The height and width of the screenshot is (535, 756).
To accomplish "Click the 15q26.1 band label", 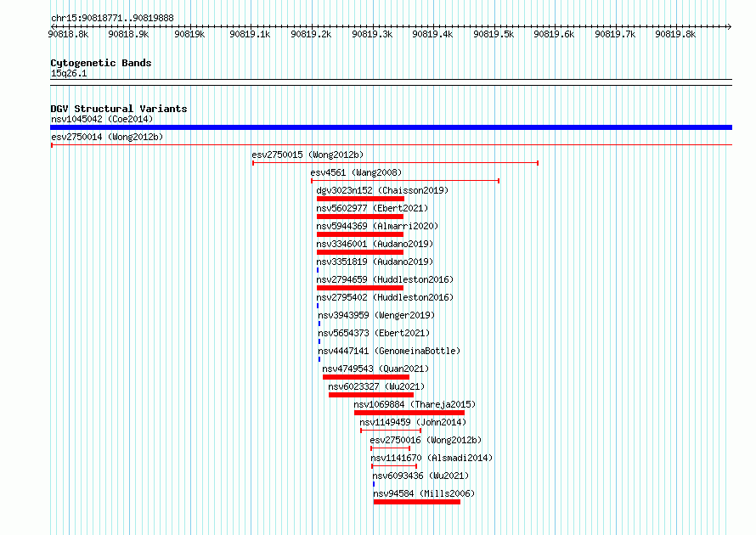I will click(x=69, y=73).
